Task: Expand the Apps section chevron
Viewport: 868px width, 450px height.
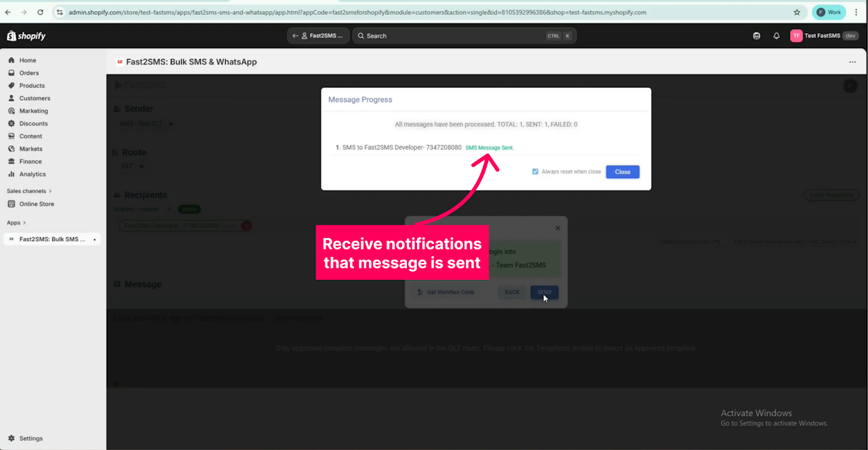Action: (25, 223)
